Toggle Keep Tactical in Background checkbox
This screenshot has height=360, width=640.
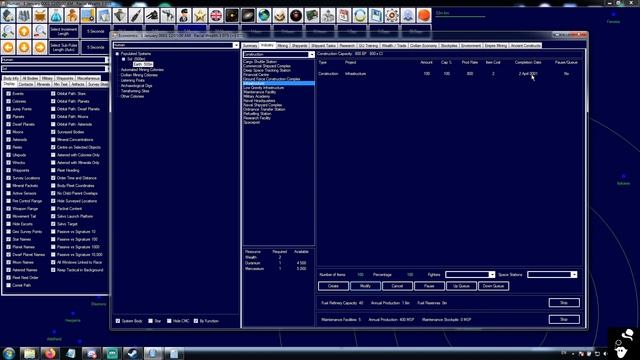coord(53,270)
